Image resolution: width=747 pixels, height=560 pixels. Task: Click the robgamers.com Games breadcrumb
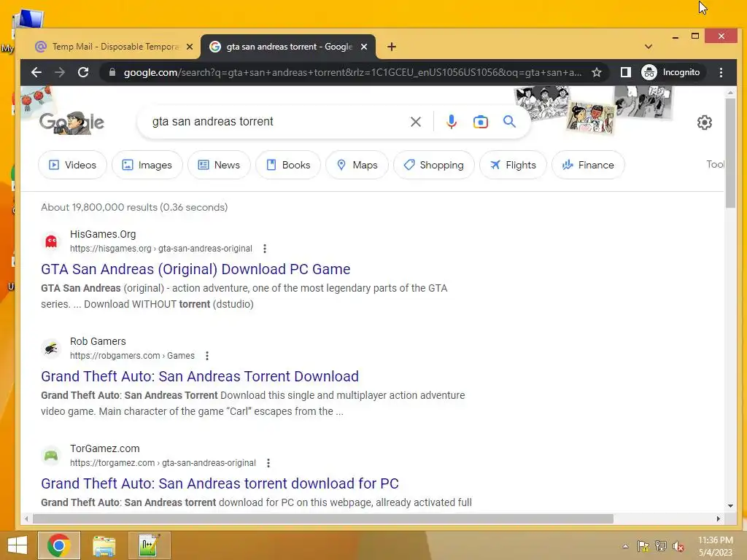132,356
